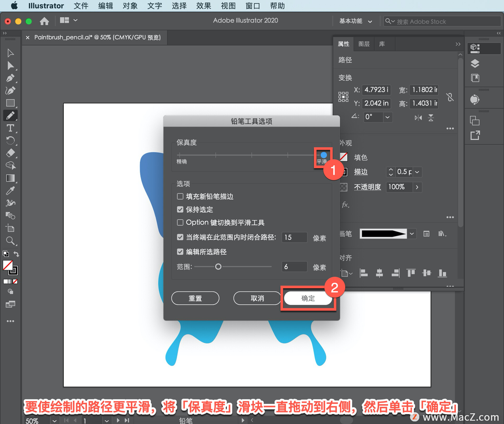The image size is (504, 424).
Task: Select the Eraser tool
Action: 10,153
